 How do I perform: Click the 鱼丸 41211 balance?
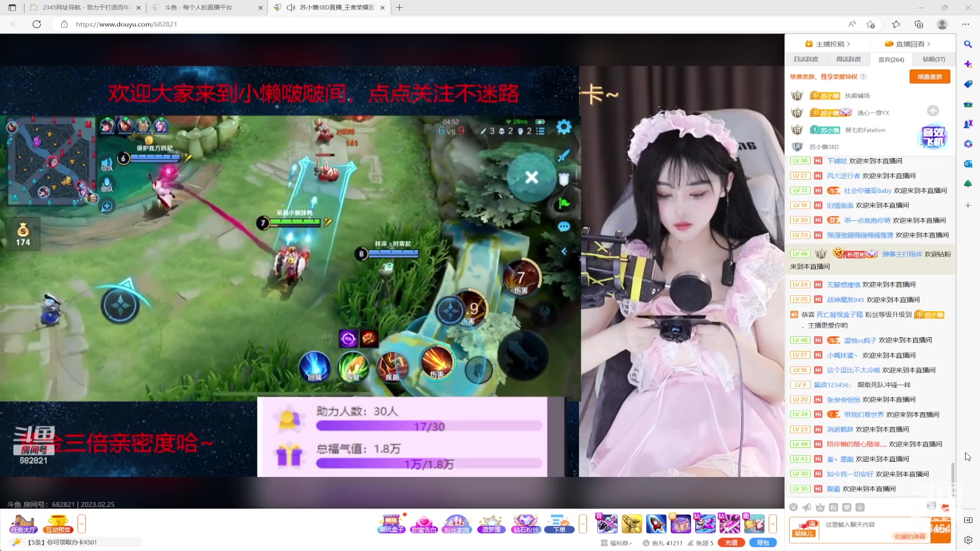[663, 543]
